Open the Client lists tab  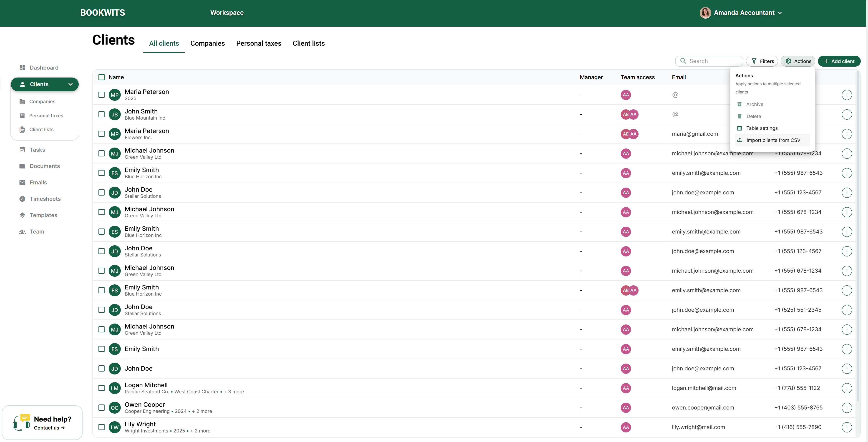(309, 43)
